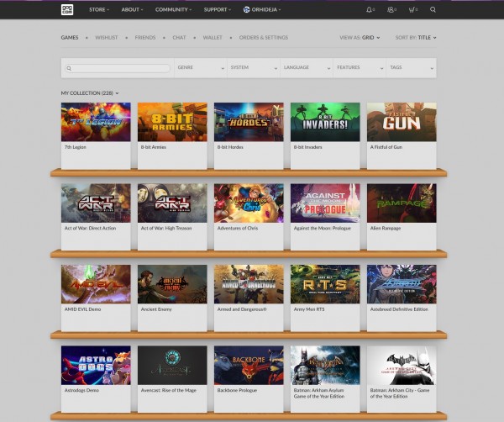Open Against the Moon: Prologue cover

[325, 203]
